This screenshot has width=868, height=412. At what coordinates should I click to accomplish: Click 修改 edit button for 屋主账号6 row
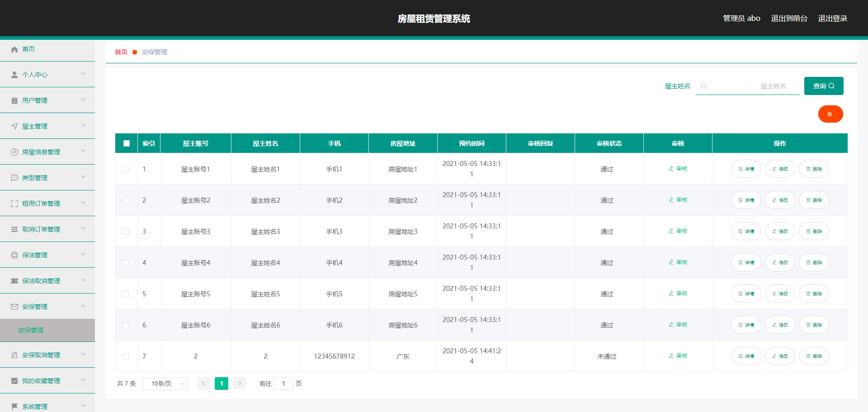click(x=780, y=325)
